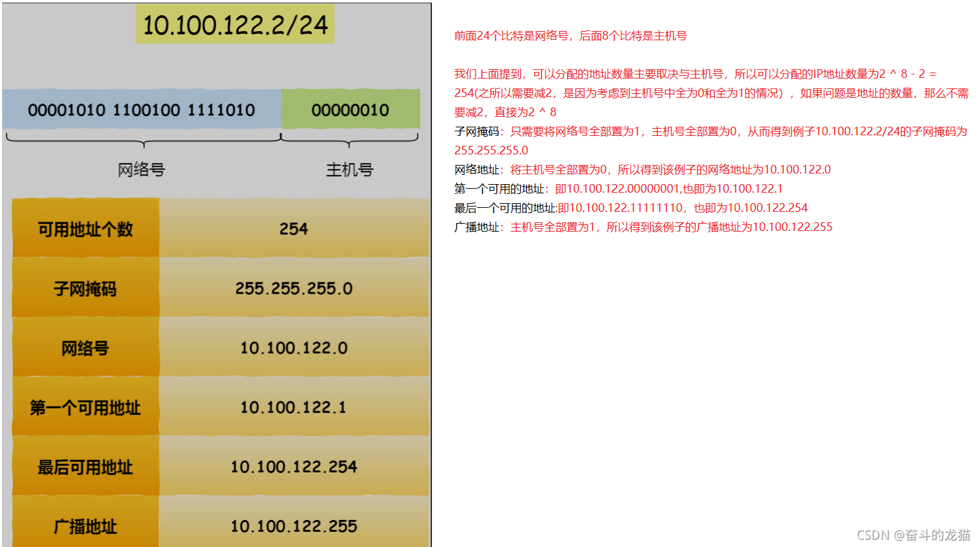Click the 网络号 label under the brace
The image size is (980, 547).
141,170
